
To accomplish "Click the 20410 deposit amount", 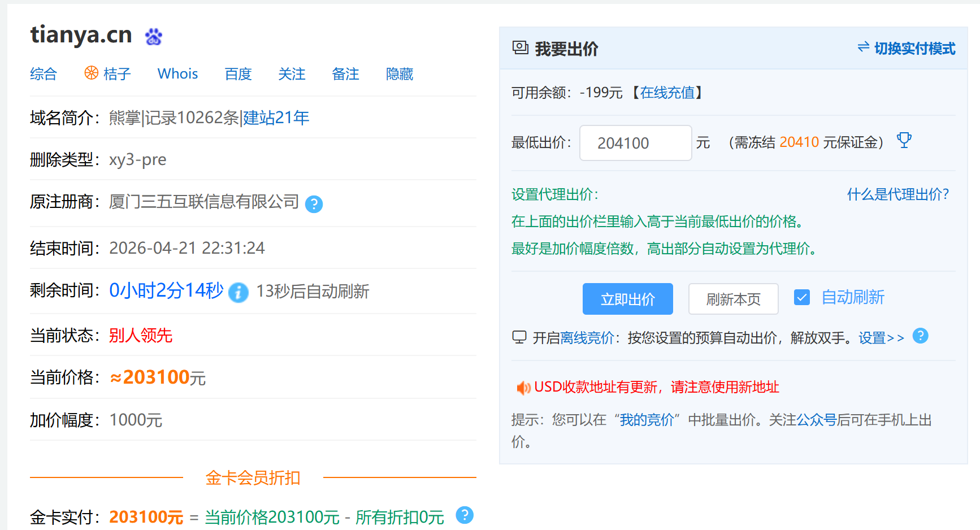I will click(x=799, y=142).
